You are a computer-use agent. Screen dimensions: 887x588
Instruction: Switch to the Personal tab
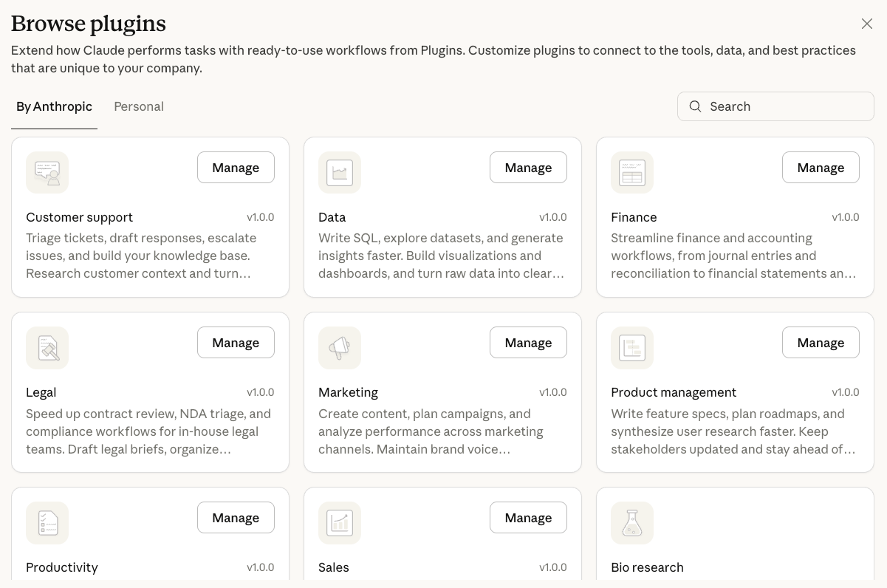click(139, 106)
